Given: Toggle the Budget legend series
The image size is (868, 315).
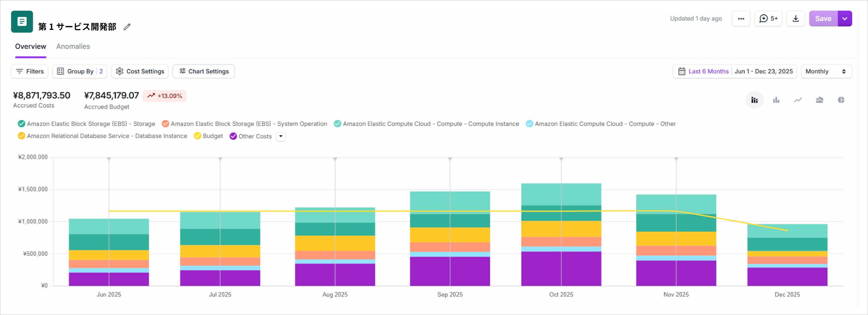Looking at the screenshot, I should [x=198, y=136].
